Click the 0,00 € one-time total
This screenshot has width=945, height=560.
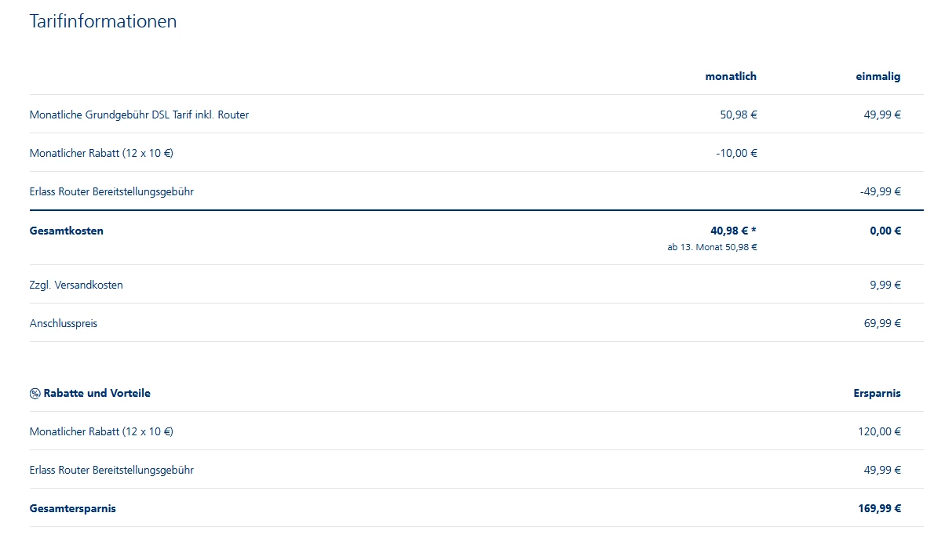[x=885, y=231]
